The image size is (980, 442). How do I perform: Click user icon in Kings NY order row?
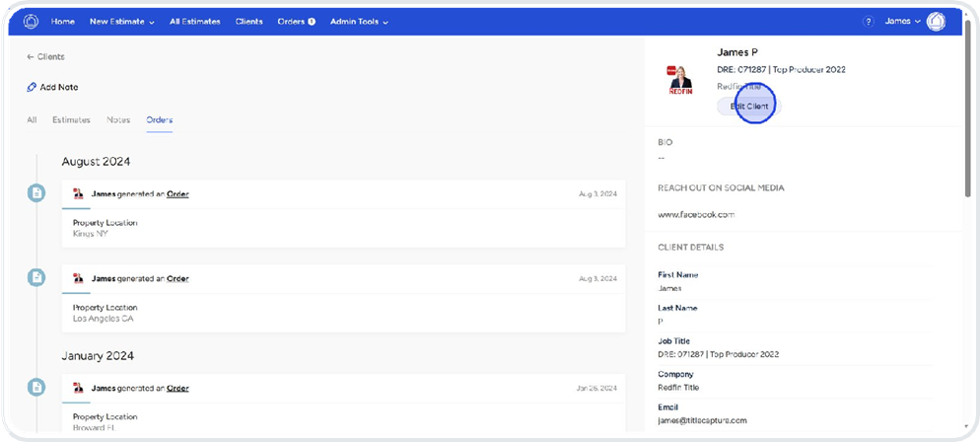click(78, 193)
